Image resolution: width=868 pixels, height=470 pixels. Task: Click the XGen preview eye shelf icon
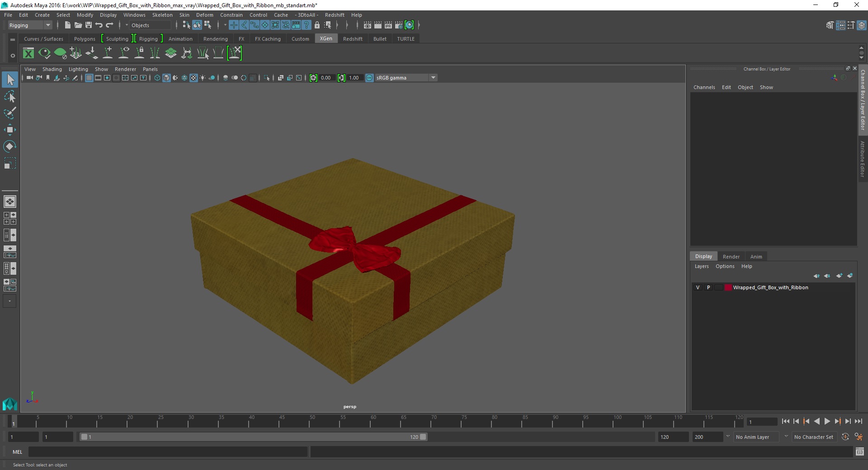[44, 53]
